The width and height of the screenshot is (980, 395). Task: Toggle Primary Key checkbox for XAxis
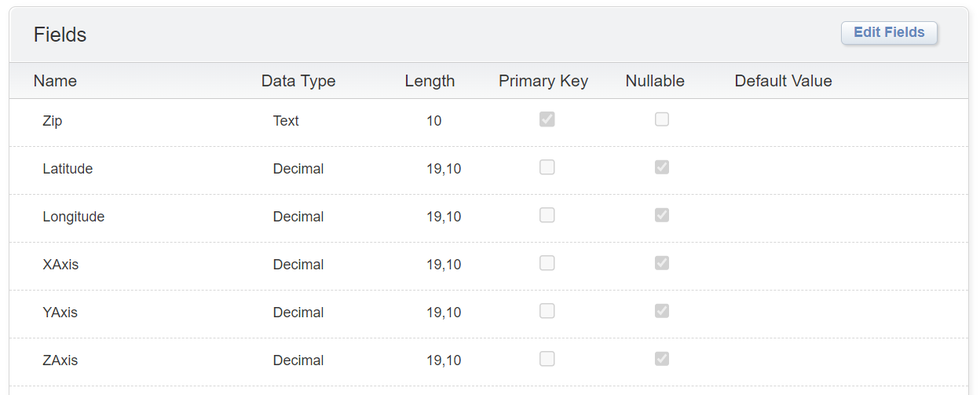click(547, 263)
